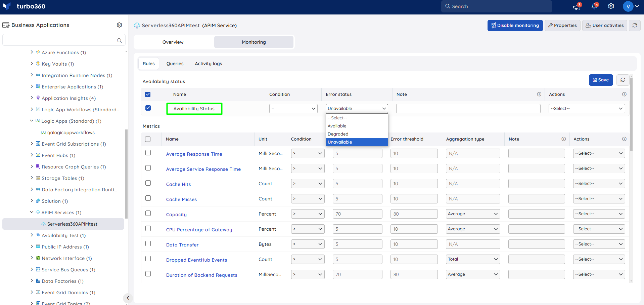644x305 pixels.
Task: Click the Capacity warning threshold field
Action: click(x=358, y=214)
